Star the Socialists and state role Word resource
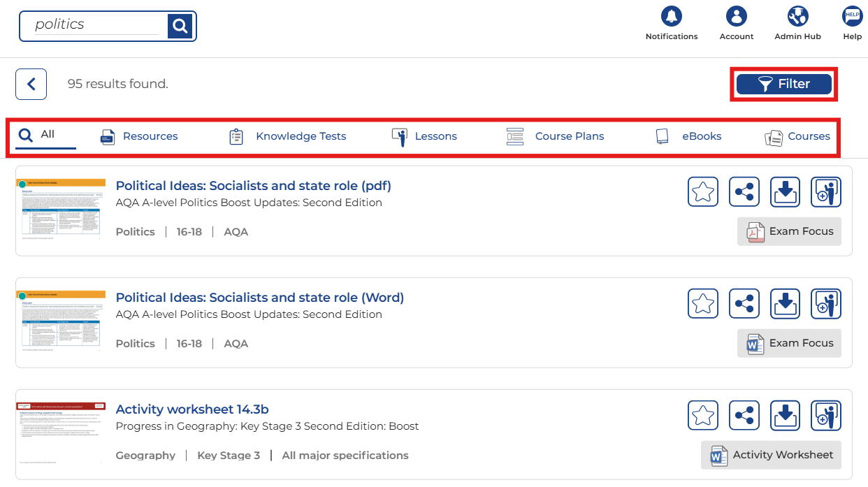The width and height of the screenshot is (868, 487). coord(702,303)
